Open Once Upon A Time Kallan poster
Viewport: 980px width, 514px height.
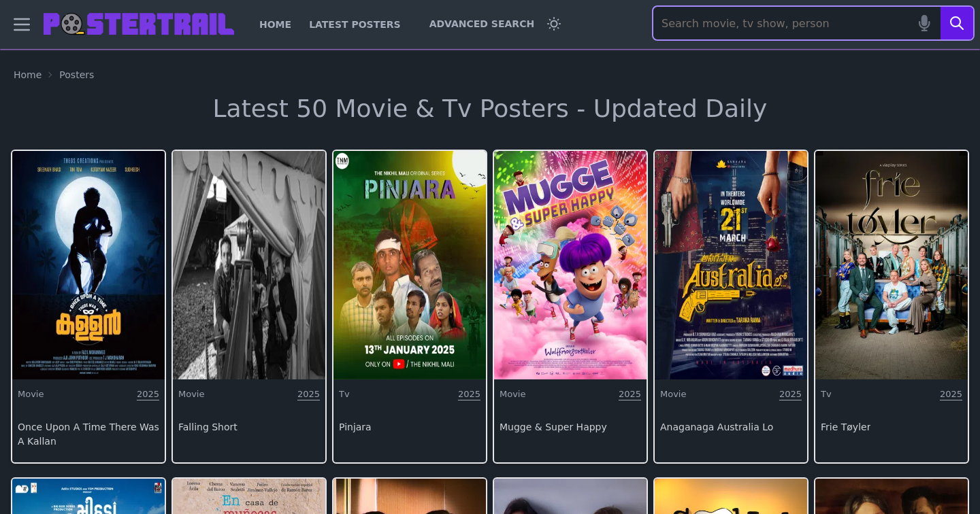point(88,265)
